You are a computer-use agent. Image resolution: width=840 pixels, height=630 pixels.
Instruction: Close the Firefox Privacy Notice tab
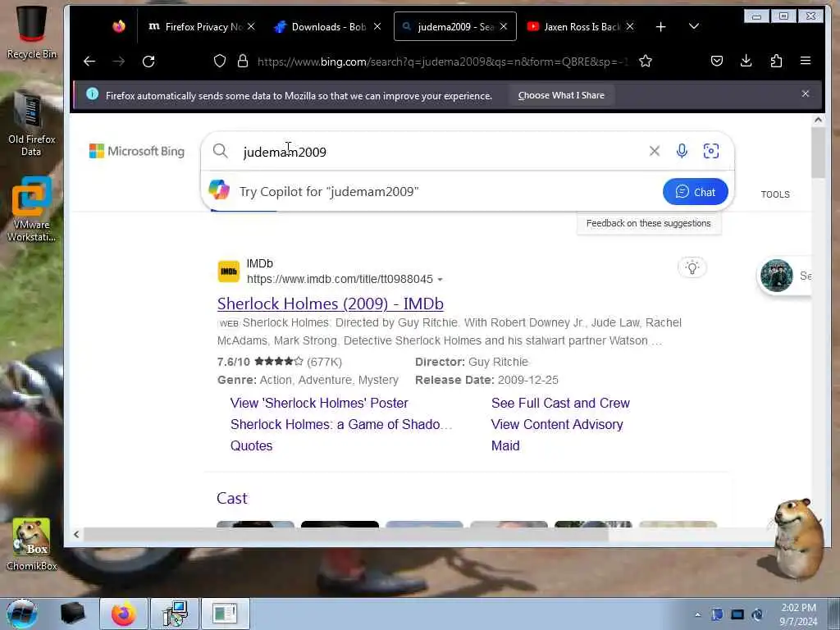pyautogui.click(x=251, y=26)
